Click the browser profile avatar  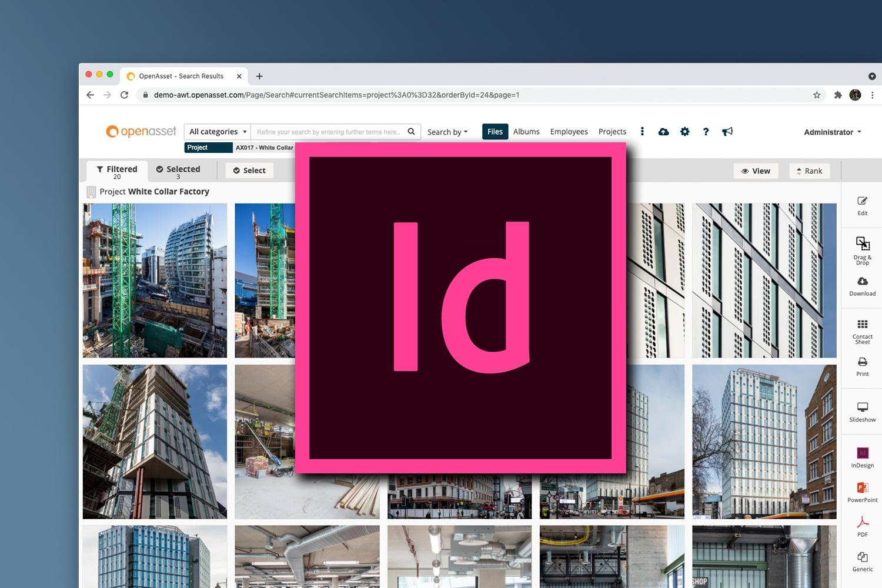pyautogui.click(x=855, y=95)
